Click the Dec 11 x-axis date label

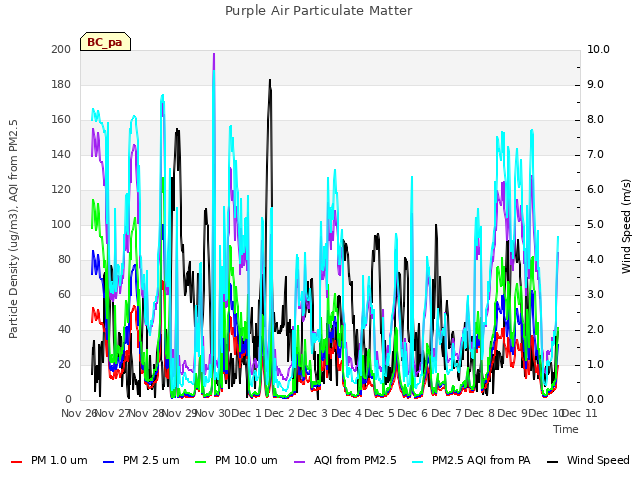click(580, 413)
